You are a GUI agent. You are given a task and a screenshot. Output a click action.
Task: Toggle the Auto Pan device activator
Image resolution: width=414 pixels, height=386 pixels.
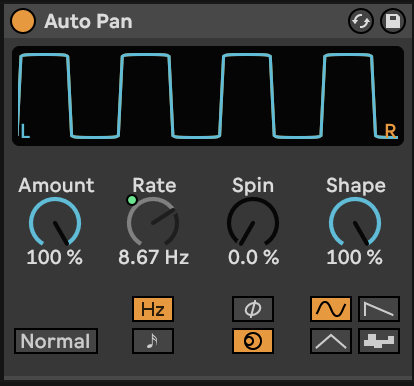coord(23,21)
